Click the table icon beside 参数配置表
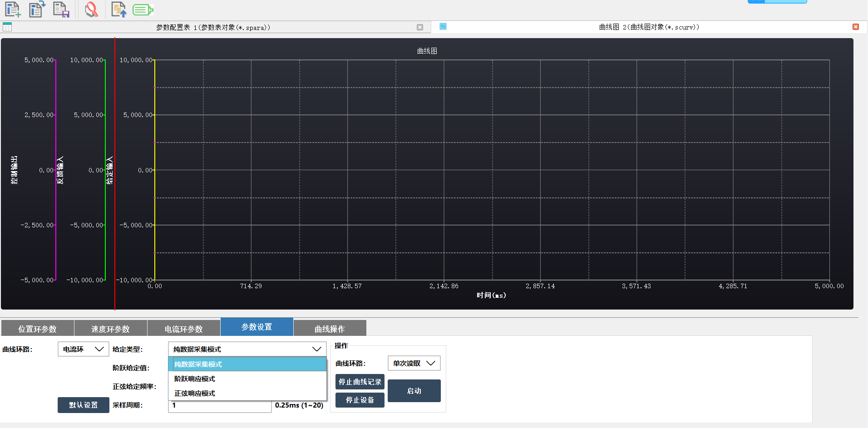The width and height of the screenshot is (868, 428). pyautogui.click(x=7, y=27)
